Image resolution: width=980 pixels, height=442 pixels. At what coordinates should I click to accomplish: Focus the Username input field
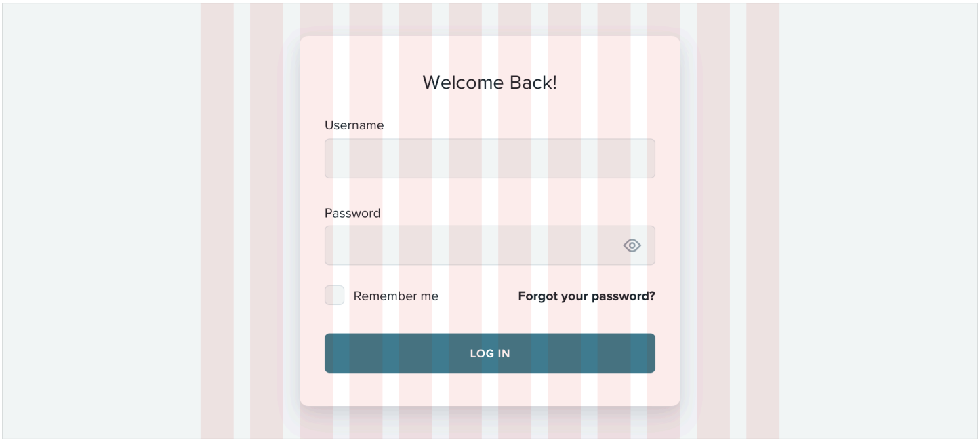(x=489, y=159)
